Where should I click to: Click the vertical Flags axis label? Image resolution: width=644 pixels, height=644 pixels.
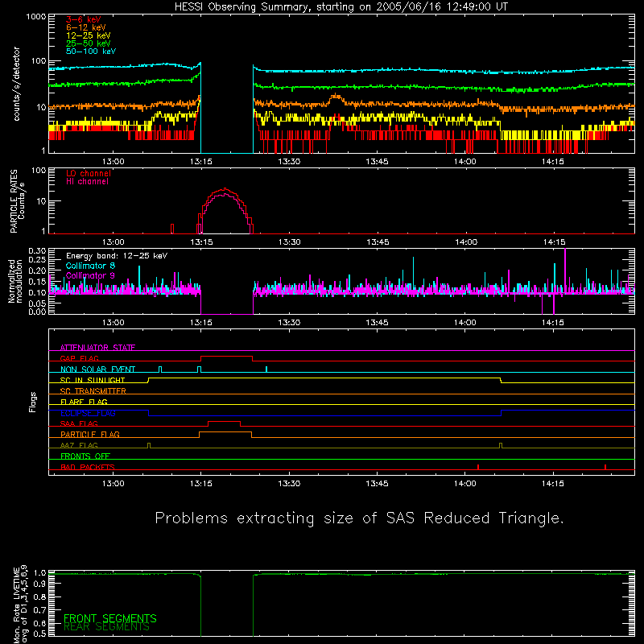(32, 402)
